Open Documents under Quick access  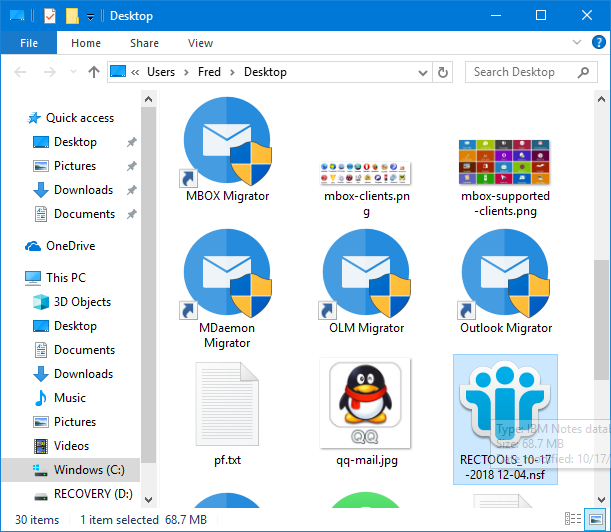85,214
